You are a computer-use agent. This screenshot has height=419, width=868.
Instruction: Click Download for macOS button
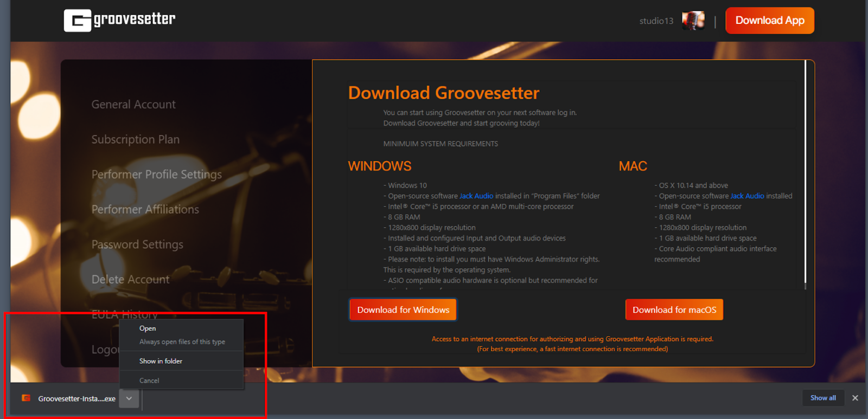coord(674,310)
